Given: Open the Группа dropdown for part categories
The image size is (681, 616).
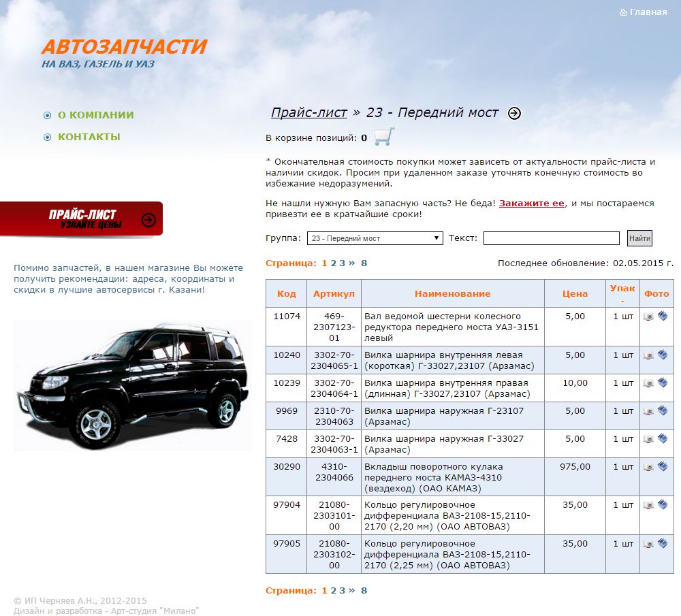Looking at the screenshot, I should (375, 238).
